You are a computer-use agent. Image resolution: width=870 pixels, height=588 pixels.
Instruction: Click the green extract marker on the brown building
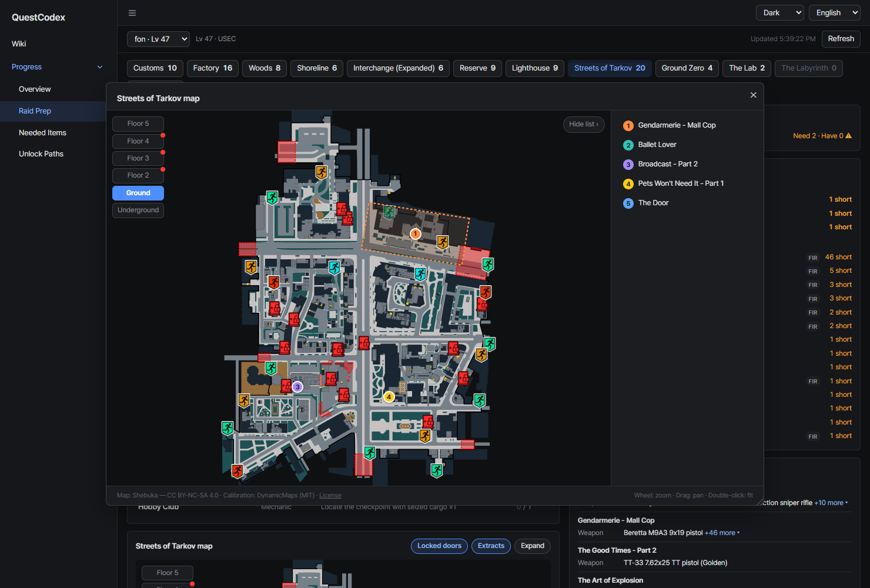[x=270, y=369]
